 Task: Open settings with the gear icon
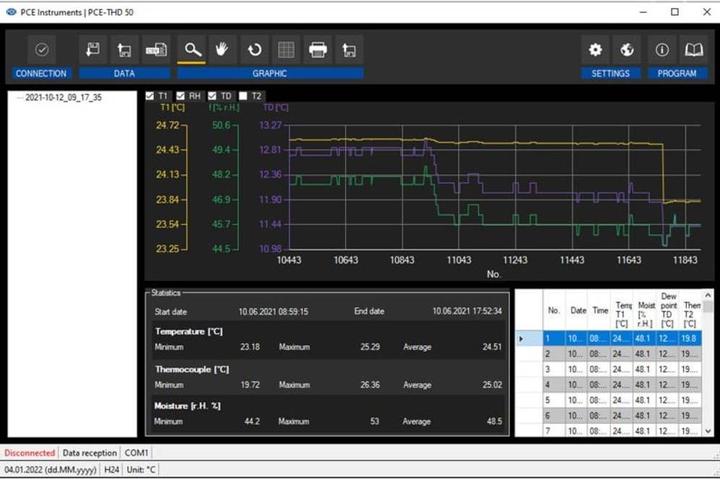pos(596,50)
